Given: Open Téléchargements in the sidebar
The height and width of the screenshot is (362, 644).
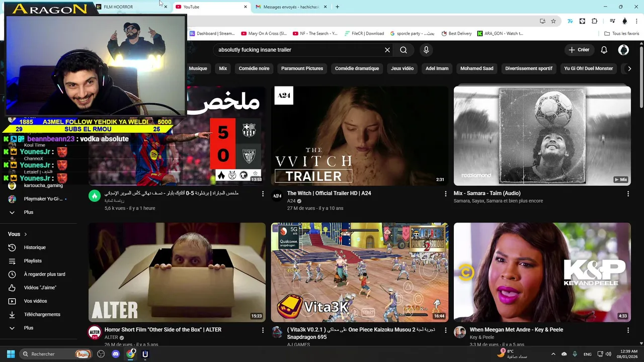Looking at the screenshot, I should point(42,314).
